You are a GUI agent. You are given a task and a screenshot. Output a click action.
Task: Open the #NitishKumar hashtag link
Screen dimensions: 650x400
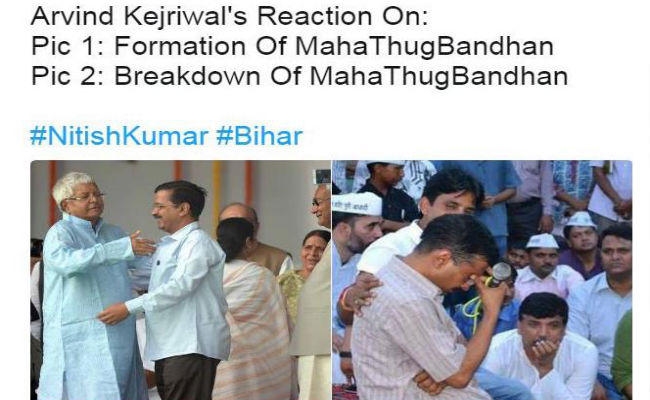pyautogui.click(x=119, y=136)
